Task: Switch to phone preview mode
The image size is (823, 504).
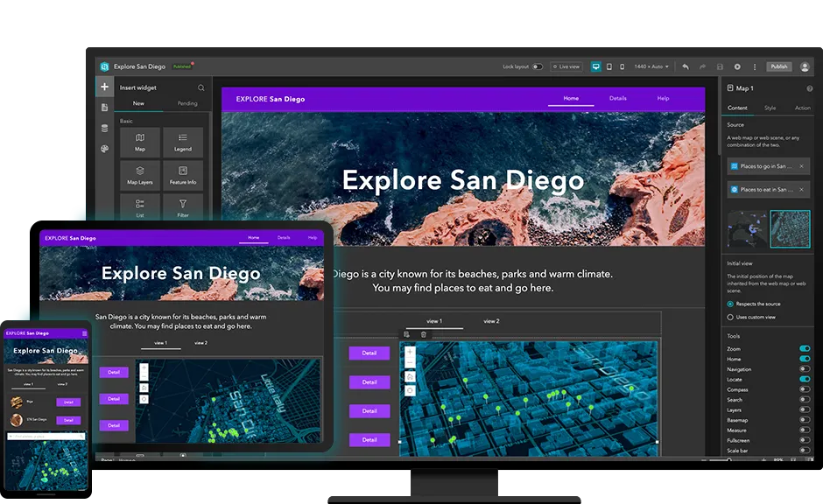Action: [623, 66]
